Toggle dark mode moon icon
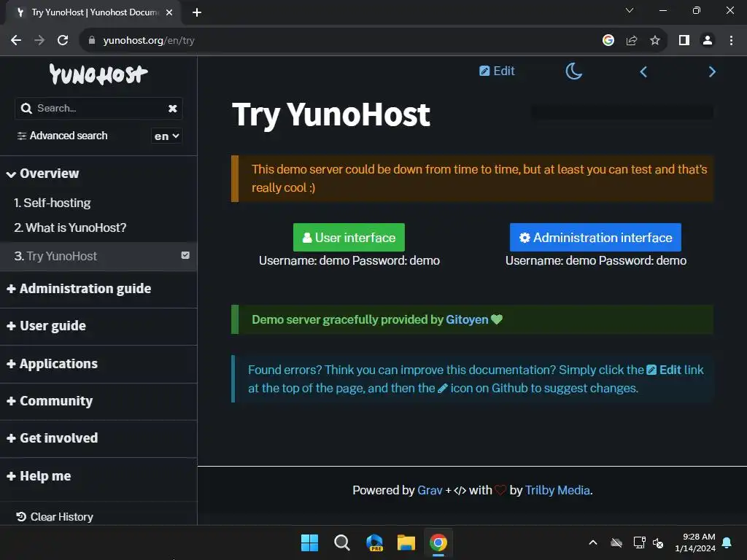Image resolution: width=747 pixels, height=560 pixels. click(x=573, y=71)
